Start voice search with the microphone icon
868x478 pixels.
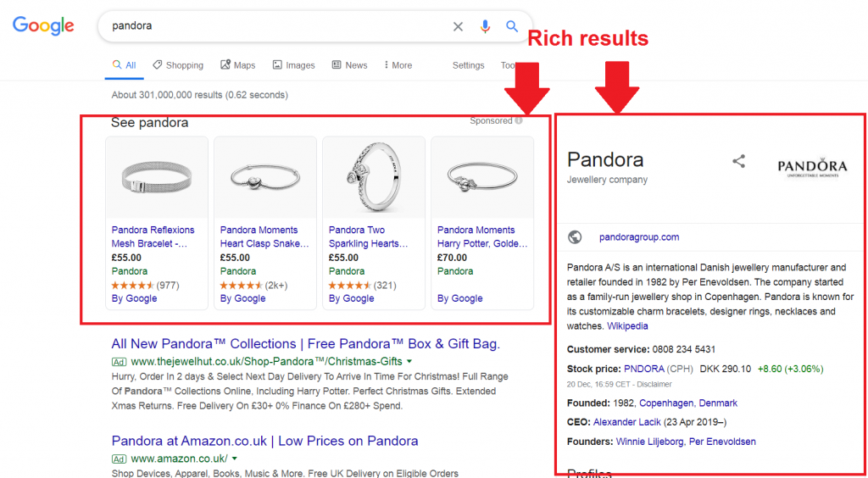click(485, 26)
